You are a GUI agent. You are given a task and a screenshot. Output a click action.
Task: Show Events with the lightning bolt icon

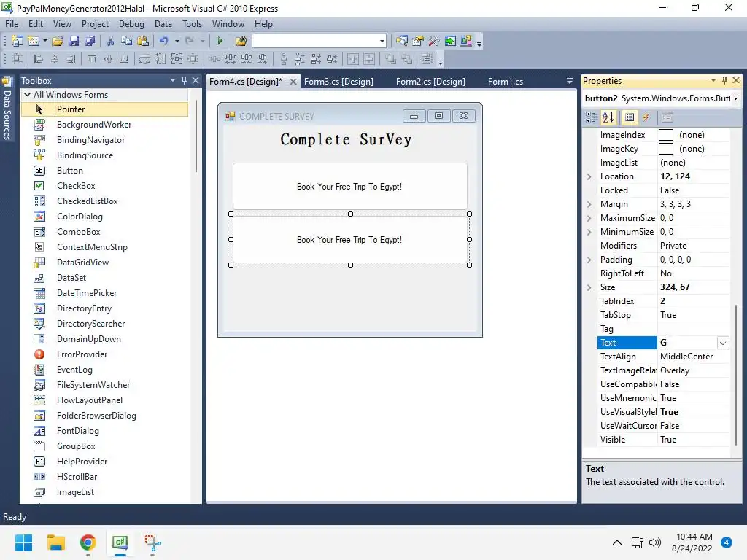click(x=646, y=117)
